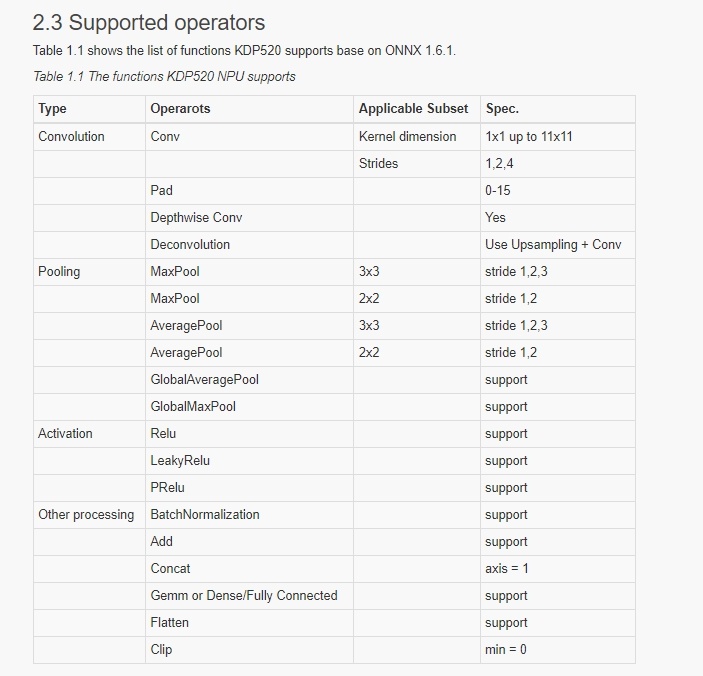The image size is (703, 676).
Task: Click the "1x1 up to 11x11" spec cell
Action: pos(528,136)
